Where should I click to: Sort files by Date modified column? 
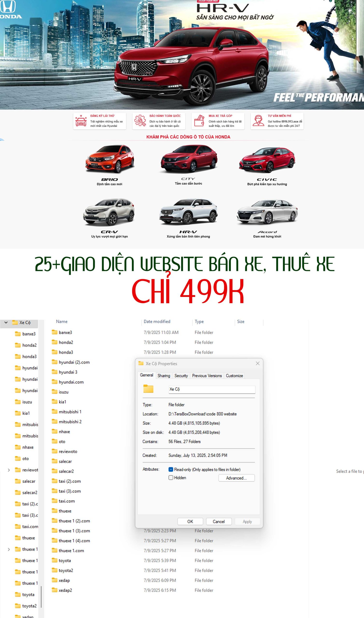click(157, 321)
